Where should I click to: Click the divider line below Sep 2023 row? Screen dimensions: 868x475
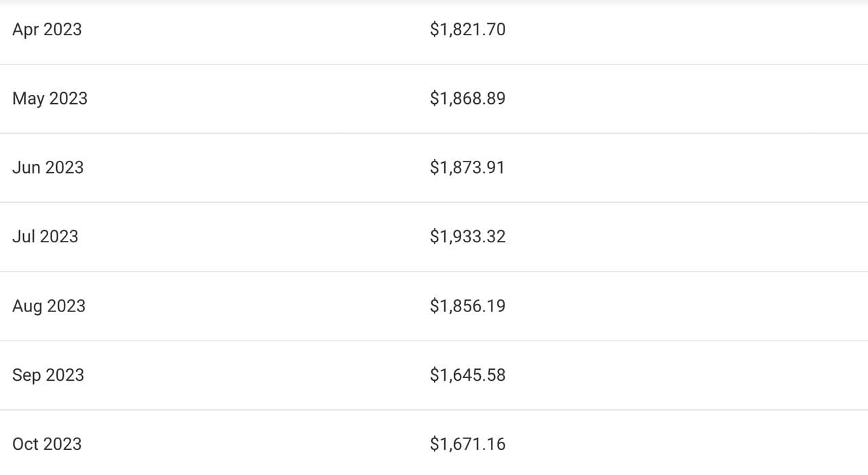coord(434,410)
